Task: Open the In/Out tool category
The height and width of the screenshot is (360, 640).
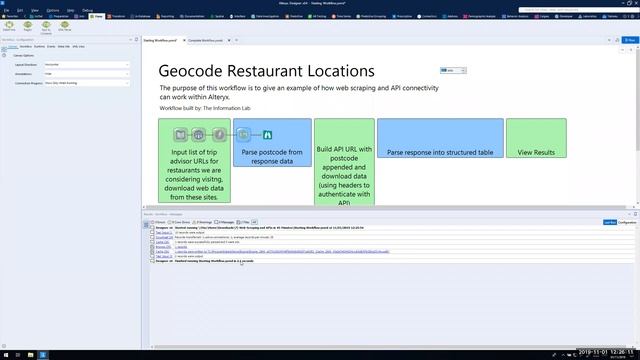Action: point(36,16)
